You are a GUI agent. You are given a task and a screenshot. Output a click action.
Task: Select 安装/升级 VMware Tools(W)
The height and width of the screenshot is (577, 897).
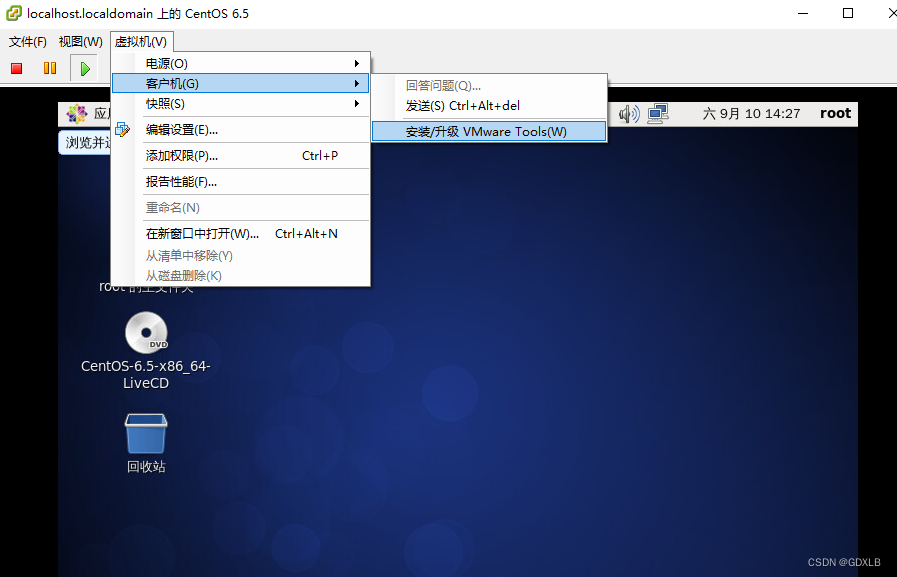tap(488, 131)
